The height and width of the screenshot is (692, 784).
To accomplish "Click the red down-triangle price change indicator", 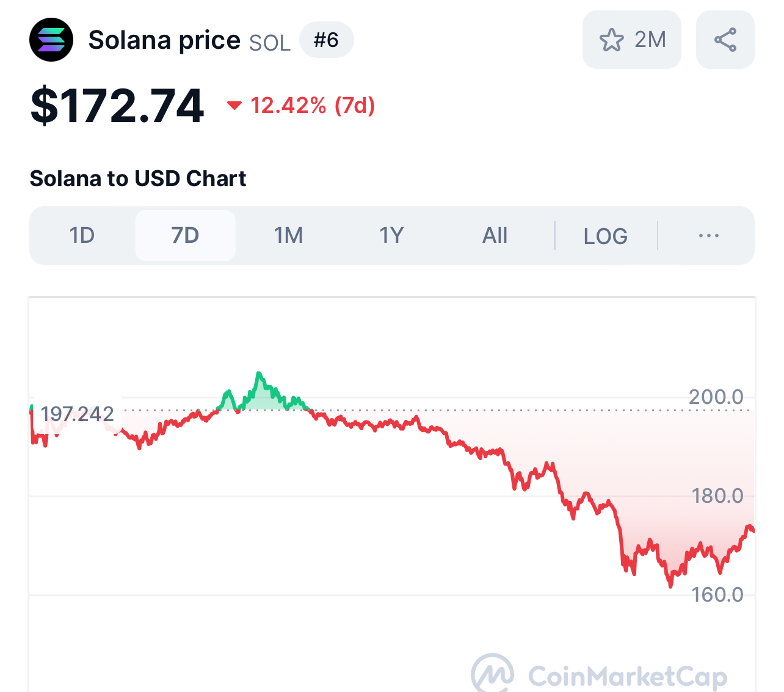I will point(234,105).
